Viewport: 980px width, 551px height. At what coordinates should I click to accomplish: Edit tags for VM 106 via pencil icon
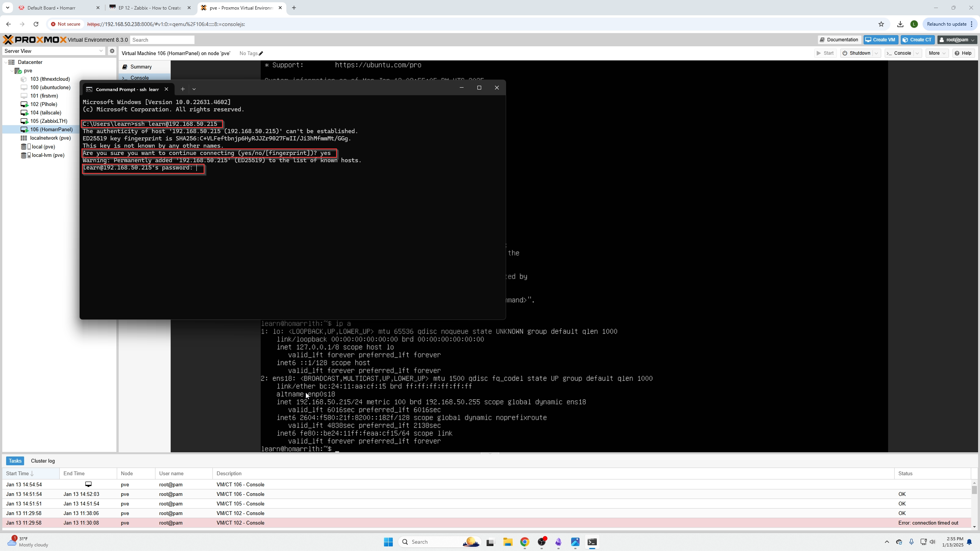[x=261, y=54]
